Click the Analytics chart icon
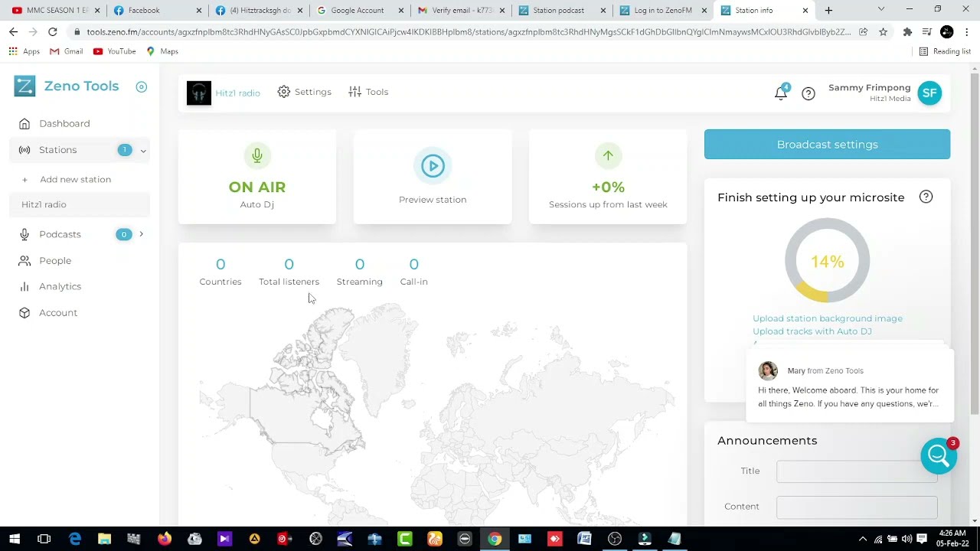 point(24,286)
